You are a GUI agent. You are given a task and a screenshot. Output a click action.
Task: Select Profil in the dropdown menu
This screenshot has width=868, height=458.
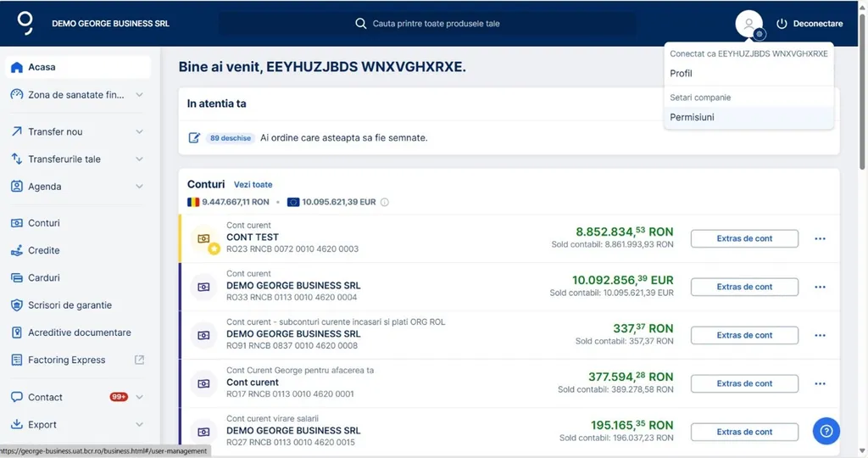point(681,74)
